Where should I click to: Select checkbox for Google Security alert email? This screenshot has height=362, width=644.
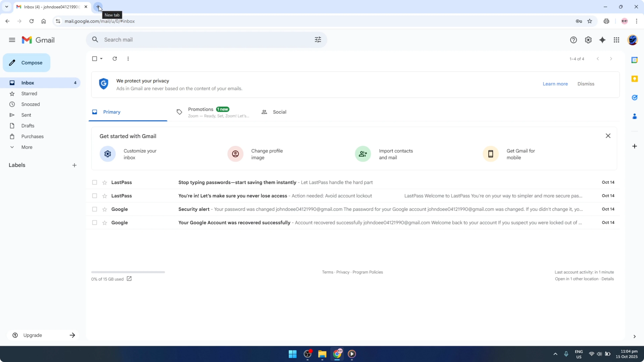94,209
